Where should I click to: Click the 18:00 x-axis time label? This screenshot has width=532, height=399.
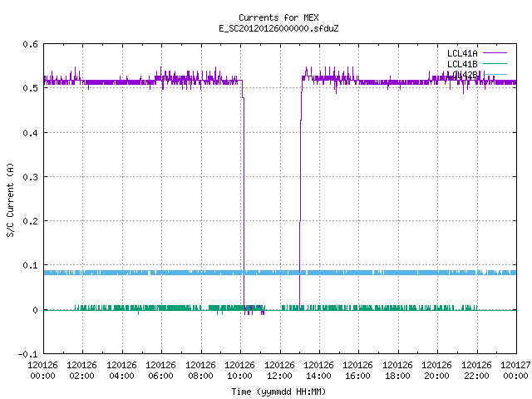397,376
